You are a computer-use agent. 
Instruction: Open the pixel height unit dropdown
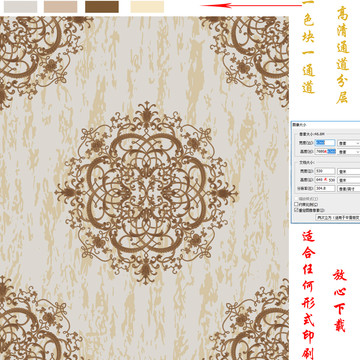(349, 152)
